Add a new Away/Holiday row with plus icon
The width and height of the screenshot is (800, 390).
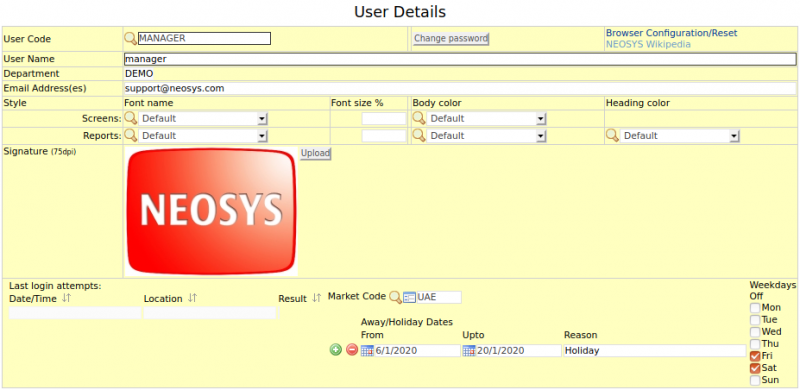click(x=335, y=350)
